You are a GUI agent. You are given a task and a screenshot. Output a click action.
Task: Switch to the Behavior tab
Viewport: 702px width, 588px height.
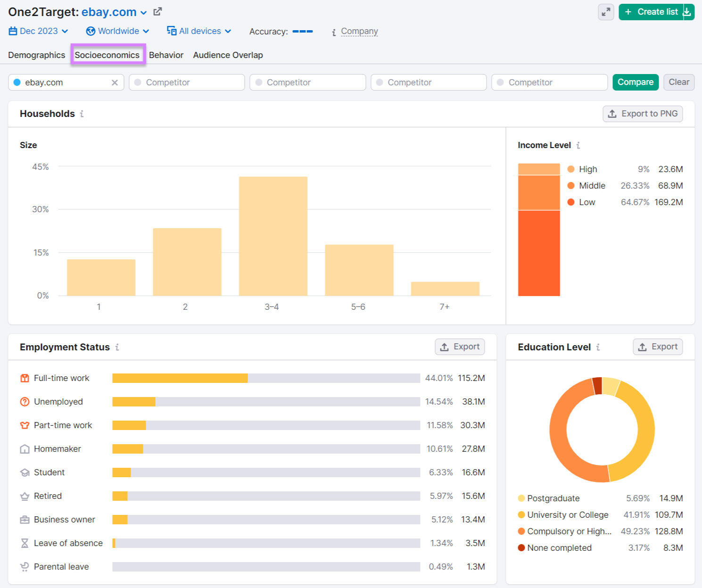[166, 55]
